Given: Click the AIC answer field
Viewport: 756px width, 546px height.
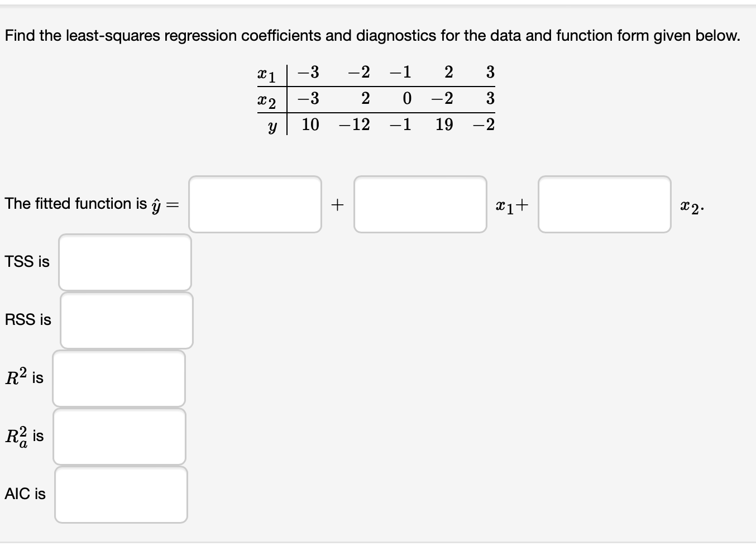Looking at the screenshot, I should coord(121,495).
